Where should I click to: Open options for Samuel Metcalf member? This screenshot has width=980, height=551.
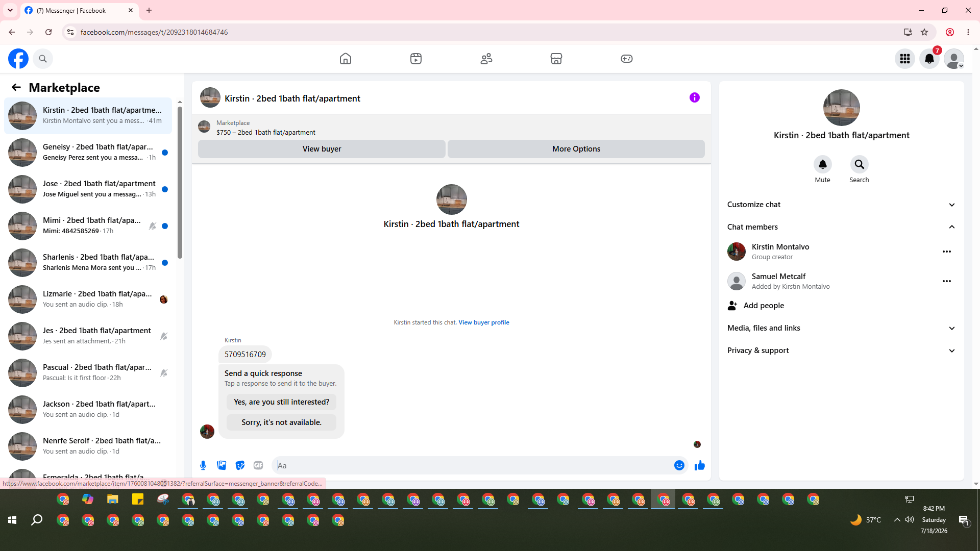[x=947, y=281]
